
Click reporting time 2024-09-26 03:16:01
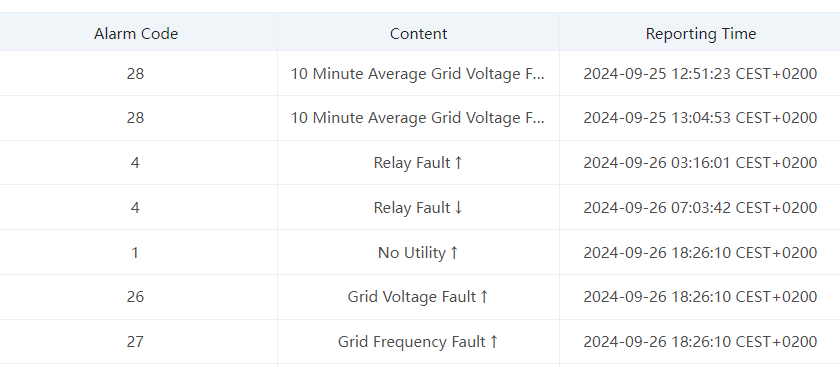[x=700, y=163]
